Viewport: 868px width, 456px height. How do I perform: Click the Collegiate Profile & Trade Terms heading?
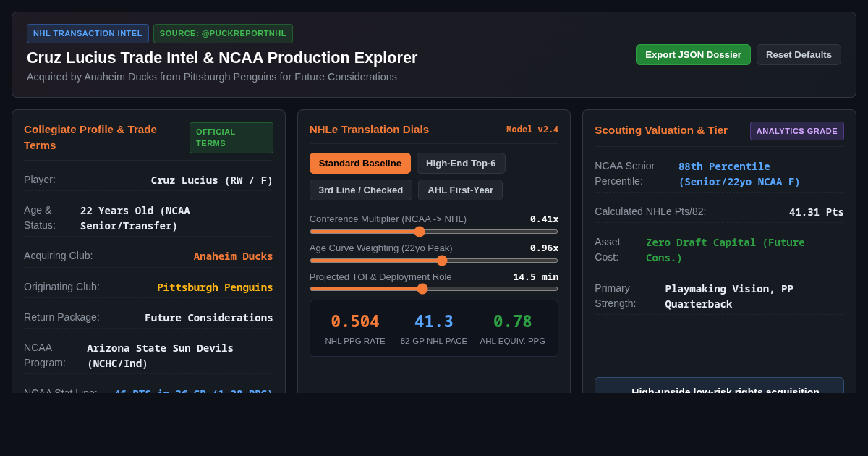coord(90,138)
